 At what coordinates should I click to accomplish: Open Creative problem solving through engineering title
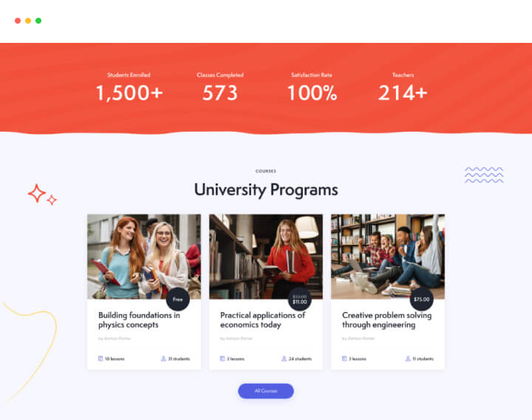[x=386, y=320]
